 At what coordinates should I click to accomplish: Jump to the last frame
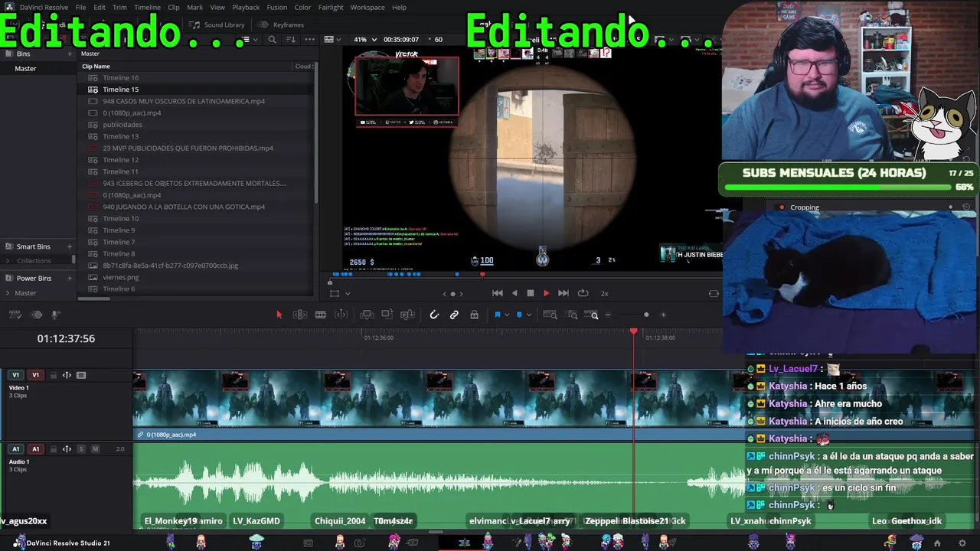click(563, 293)
